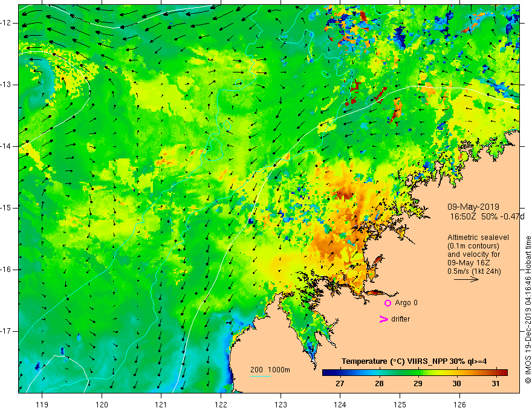Viewport: 532px width, 411px height.
Task: Click the '0.5m/s (1kt 24h)' scale text
Action: point(474,271)
